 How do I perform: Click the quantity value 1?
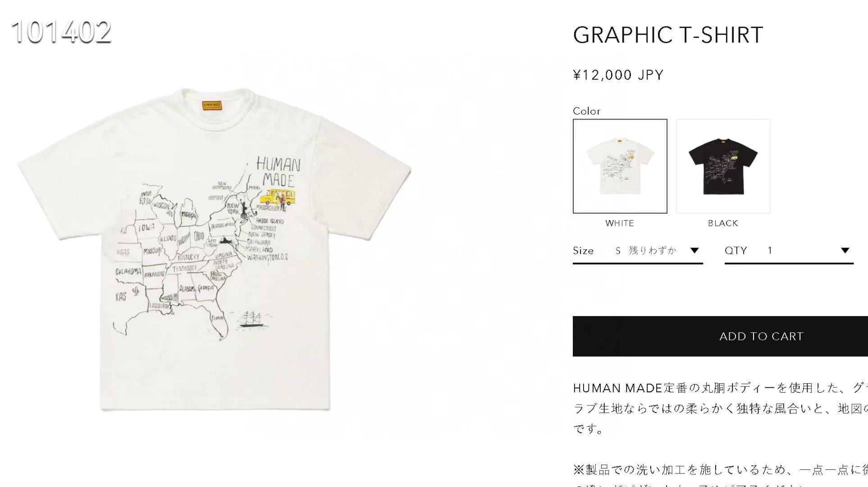770,251
